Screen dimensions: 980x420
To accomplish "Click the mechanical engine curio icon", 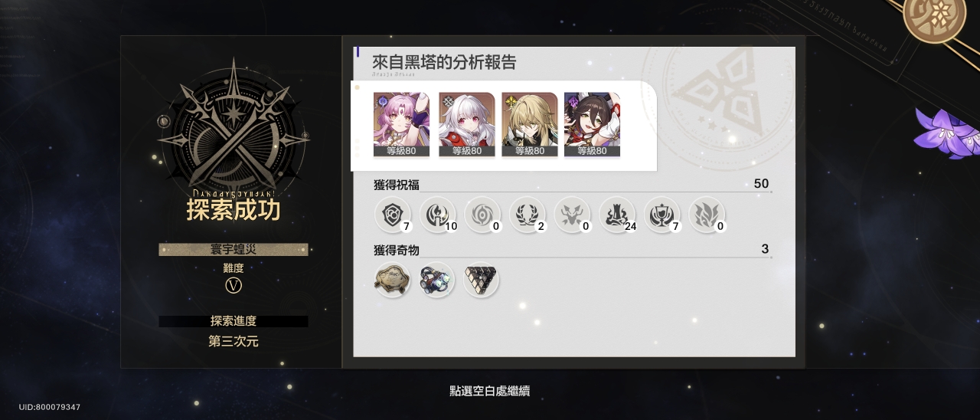I will (x=436, y=280).
